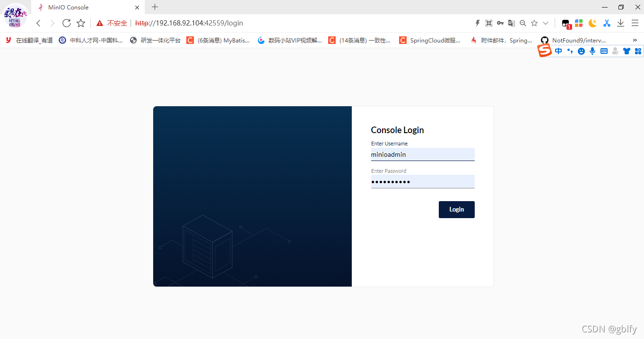Click the Login button
This screenshot has height=339, width=644.
point(456,210)
